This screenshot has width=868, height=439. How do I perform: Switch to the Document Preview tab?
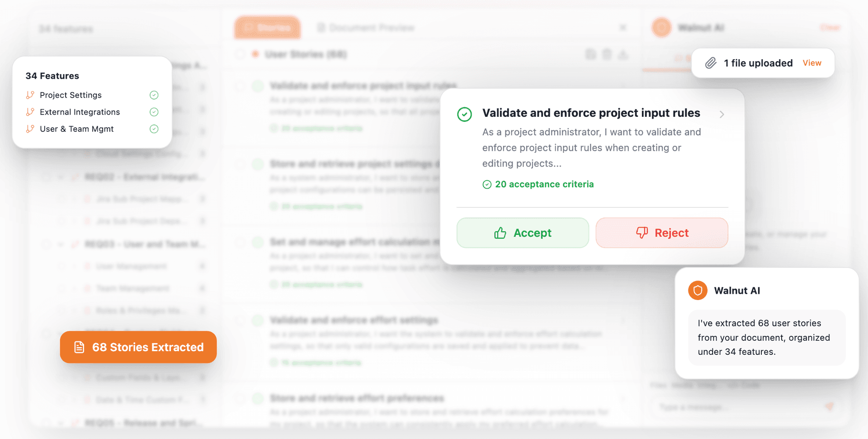click(365, 28)
